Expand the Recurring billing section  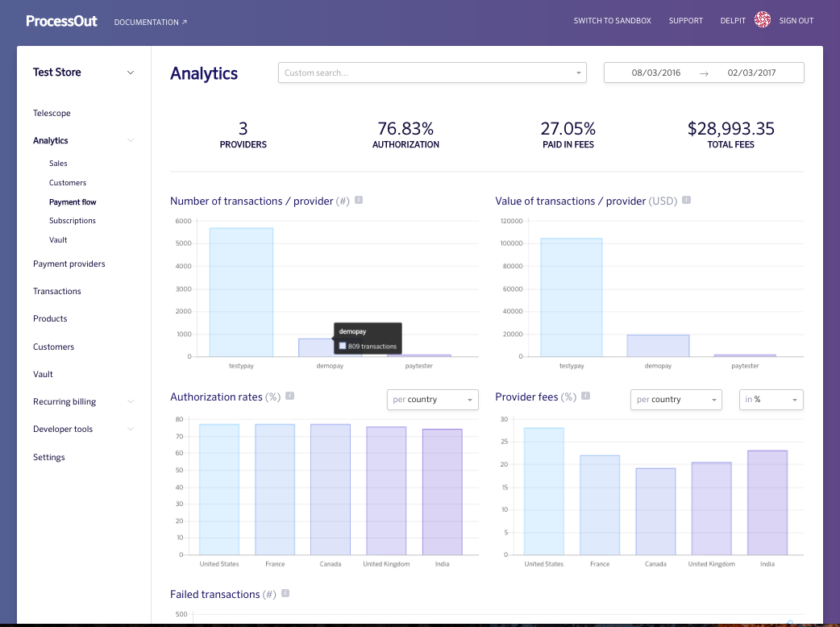64,401
